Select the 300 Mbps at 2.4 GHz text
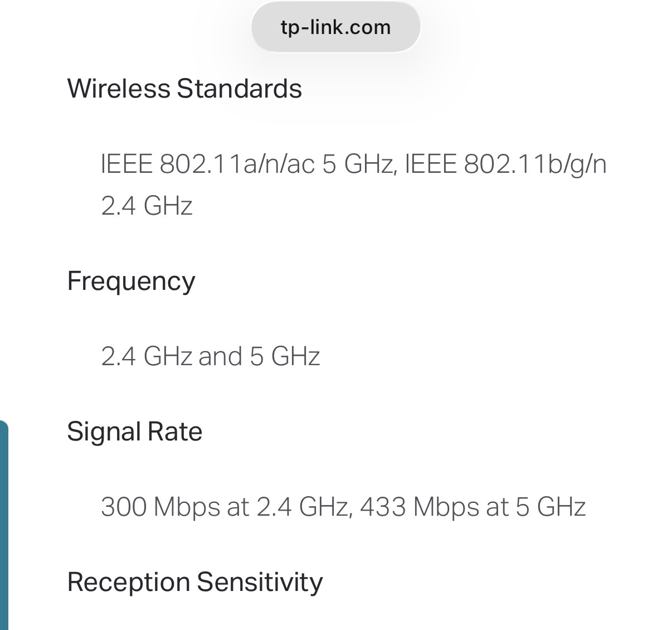The image size is (672, 630). [x=226, y=507]
